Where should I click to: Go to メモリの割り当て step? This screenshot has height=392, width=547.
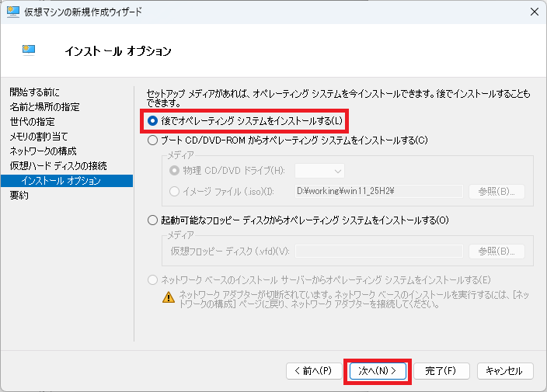point(39,137)
